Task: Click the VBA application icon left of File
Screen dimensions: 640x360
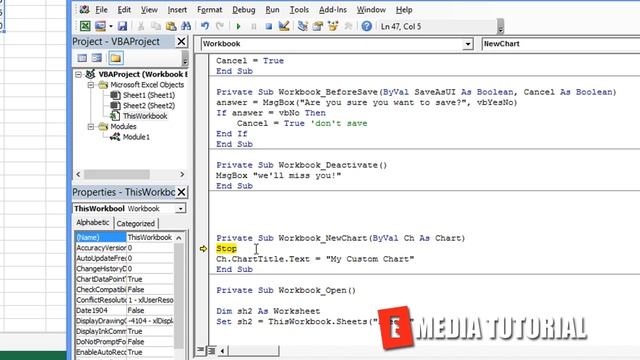Action: click(x=84, y=9)
